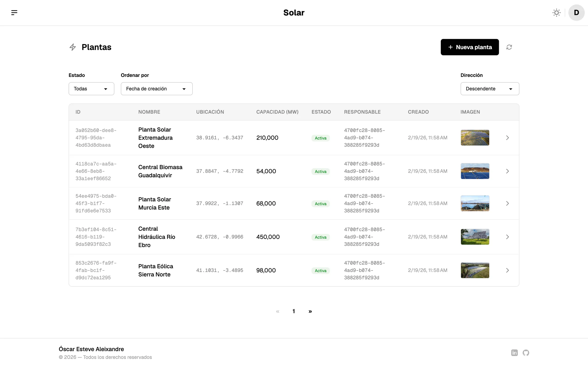Screen dimensions: 588x367
Task: Open details chevron for Planta Solar Murcia Este
Action: 507,203
